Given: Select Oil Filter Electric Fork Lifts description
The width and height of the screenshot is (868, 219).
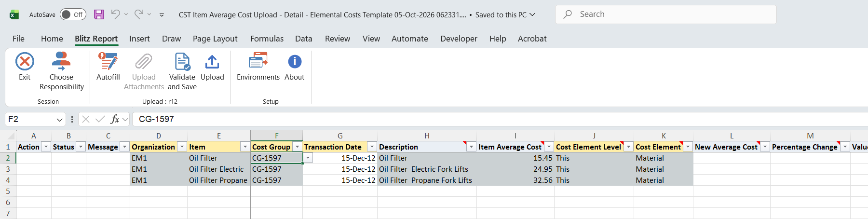Looking at the screenshot, I should pos(427,169).
